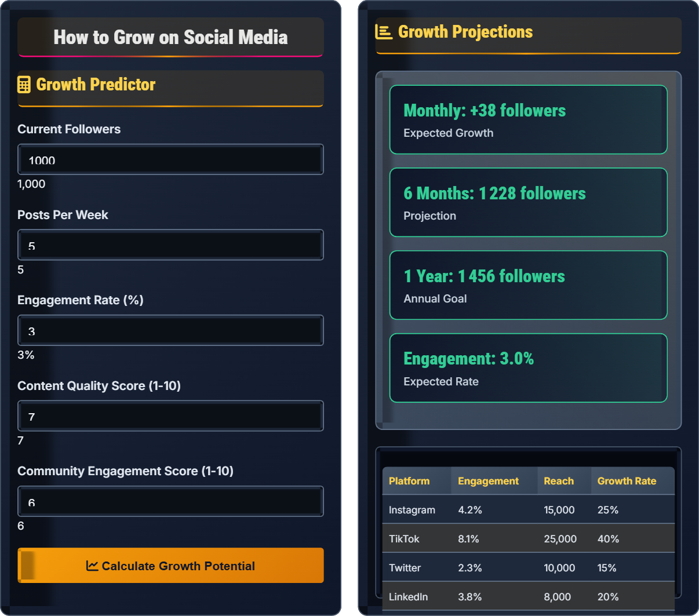The width and height of the screenshot is (699, 616).
Task: Click the Posts Per Week label
Action: tap(63, 215)
